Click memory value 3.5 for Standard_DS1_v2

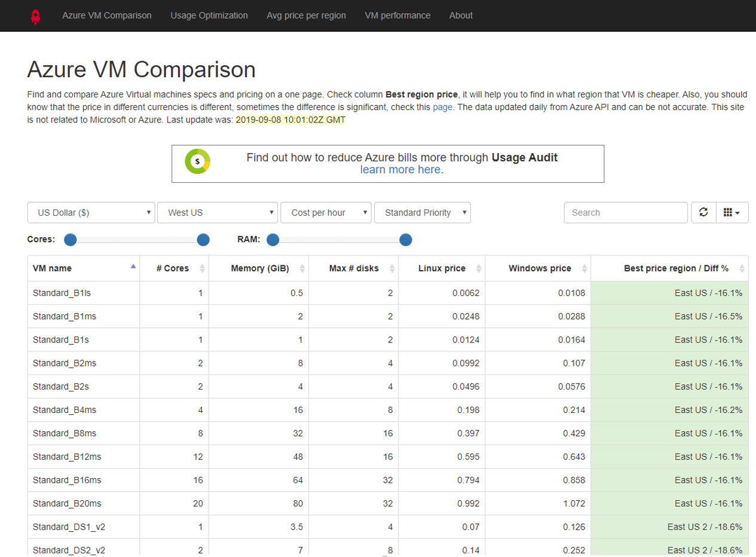[x=297, y=527]
